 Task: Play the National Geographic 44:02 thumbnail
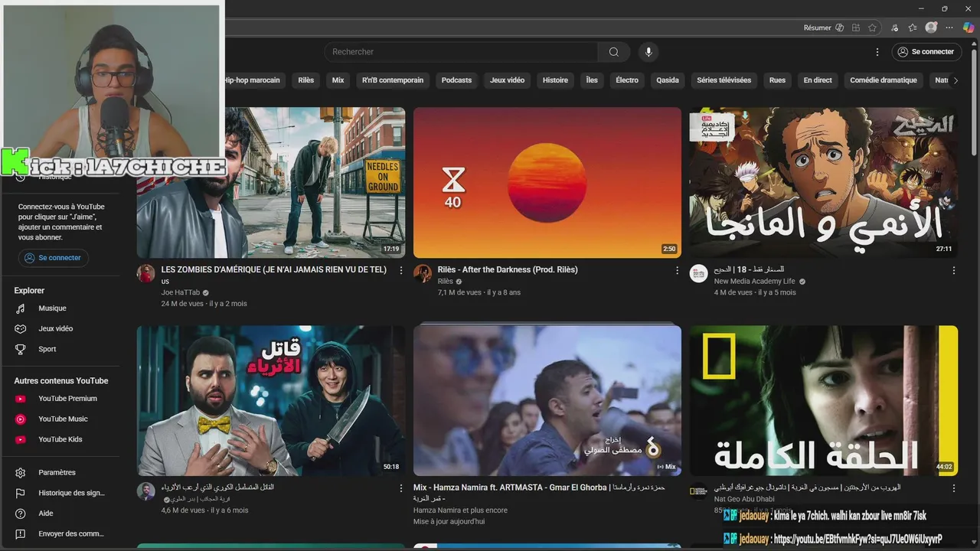coord(824,400)
